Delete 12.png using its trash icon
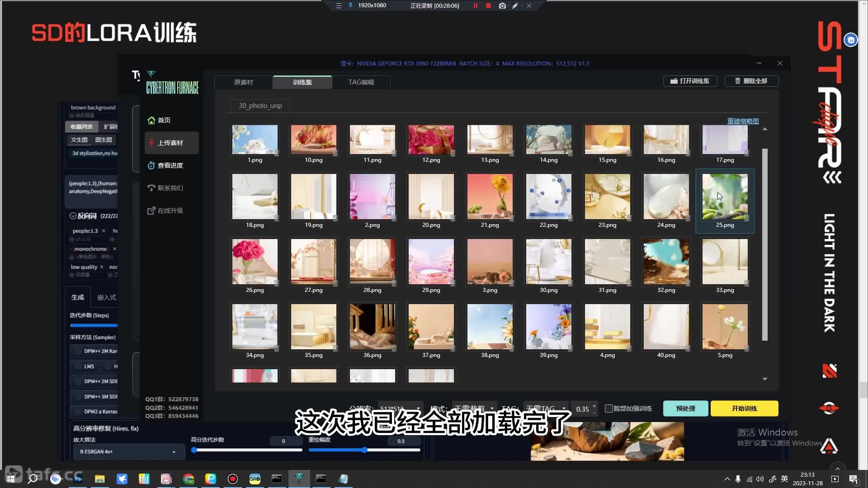 [x=453, y=153]
